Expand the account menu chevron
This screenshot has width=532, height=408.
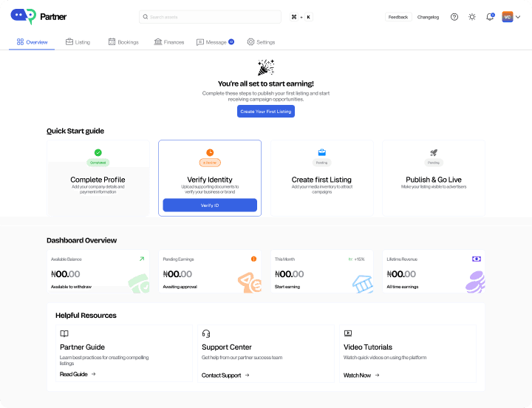click(518, 17)
